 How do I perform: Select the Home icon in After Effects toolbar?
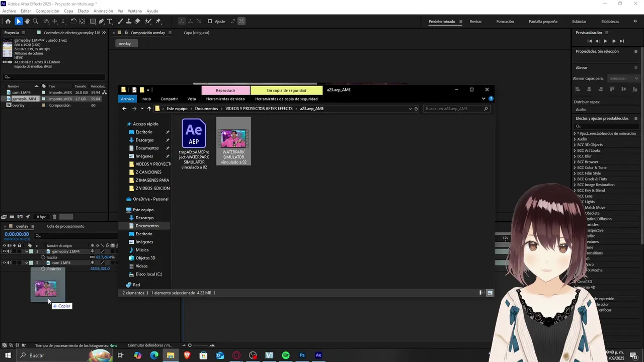[8, 21]
